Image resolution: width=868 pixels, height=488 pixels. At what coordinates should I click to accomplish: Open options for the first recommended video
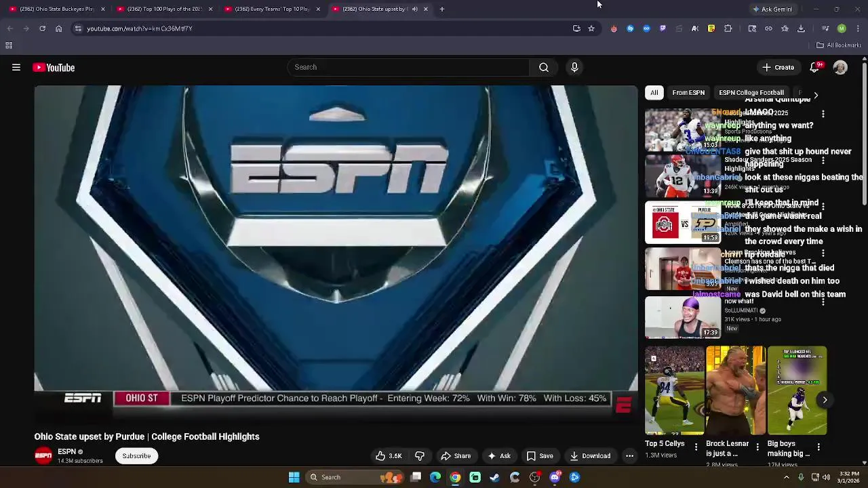click(x=823, y=115)
